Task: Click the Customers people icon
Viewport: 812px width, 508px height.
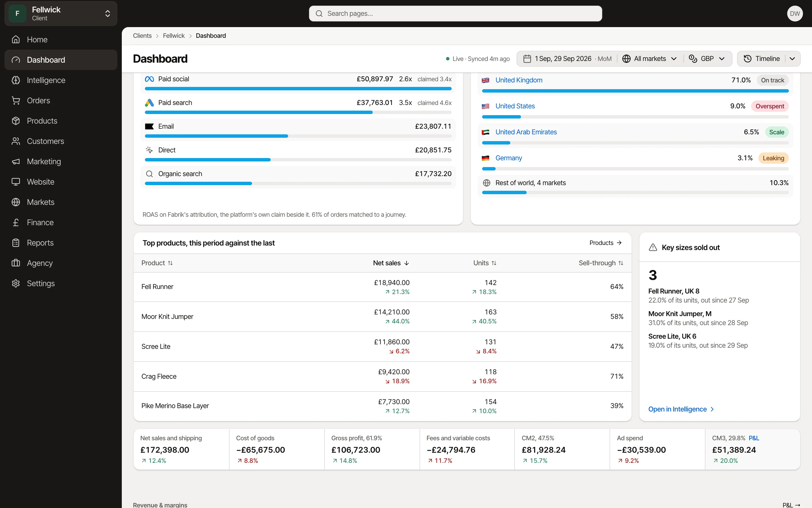Action: tap(16, 141)
